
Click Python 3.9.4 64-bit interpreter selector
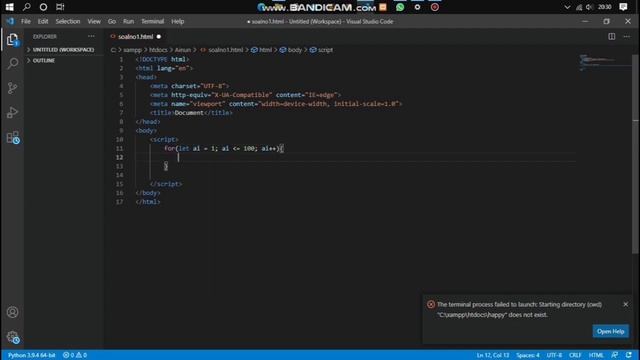tap(31, 355)
